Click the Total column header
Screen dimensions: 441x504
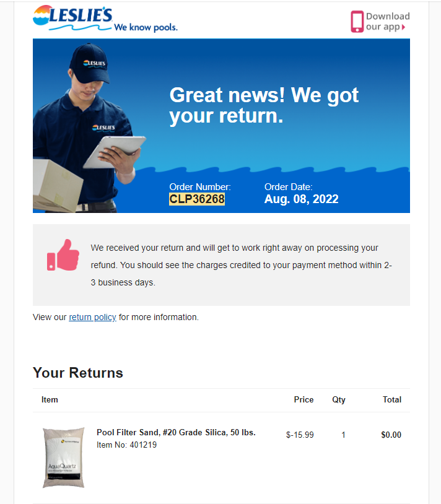pos(392,399)
